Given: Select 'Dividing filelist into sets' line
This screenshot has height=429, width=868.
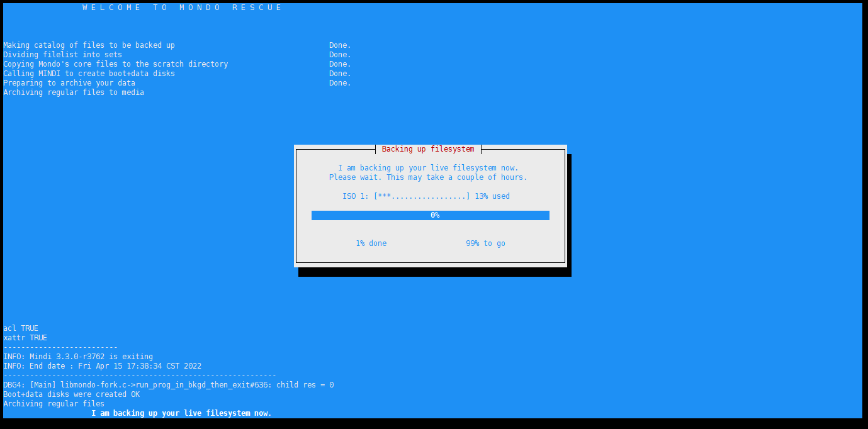Looking at the screenshot, I should [x=62, y=55].
